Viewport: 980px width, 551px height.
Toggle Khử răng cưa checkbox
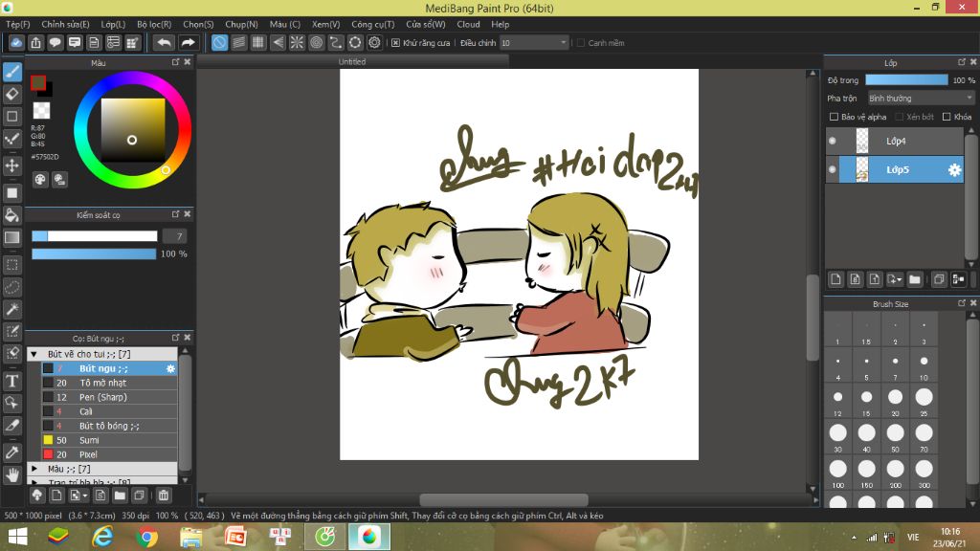395,42
